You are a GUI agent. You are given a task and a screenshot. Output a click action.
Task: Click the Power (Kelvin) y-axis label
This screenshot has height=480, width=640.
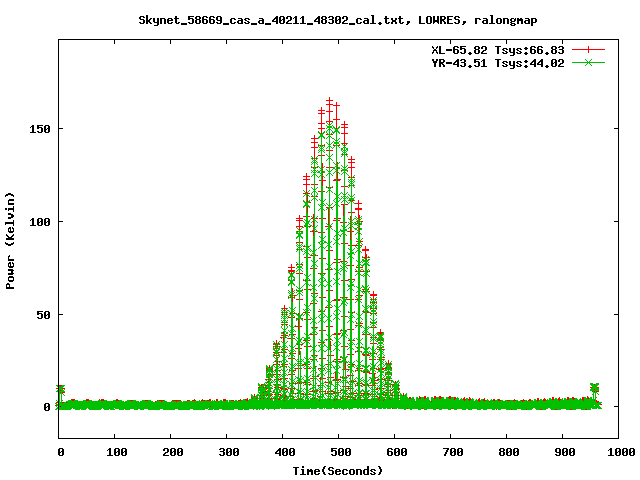10,241
